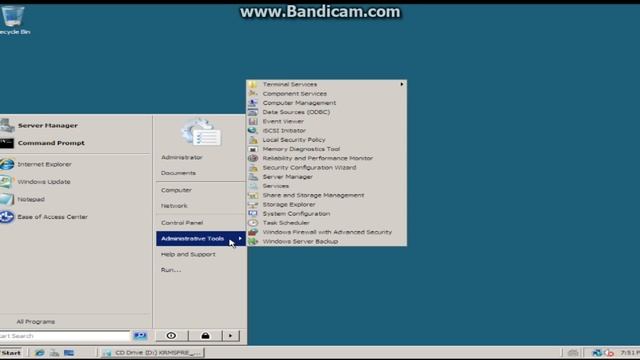Open the Recycle Bin desktop icon
This screenshot has height=360, width=640.
click(x=13, y=17)
